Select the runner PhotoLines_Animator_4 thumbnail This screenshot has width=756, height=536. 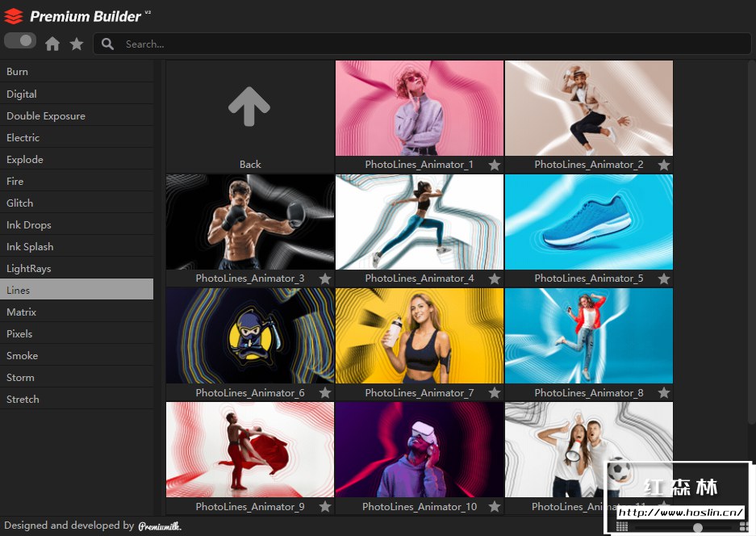(x=420, y=222)
